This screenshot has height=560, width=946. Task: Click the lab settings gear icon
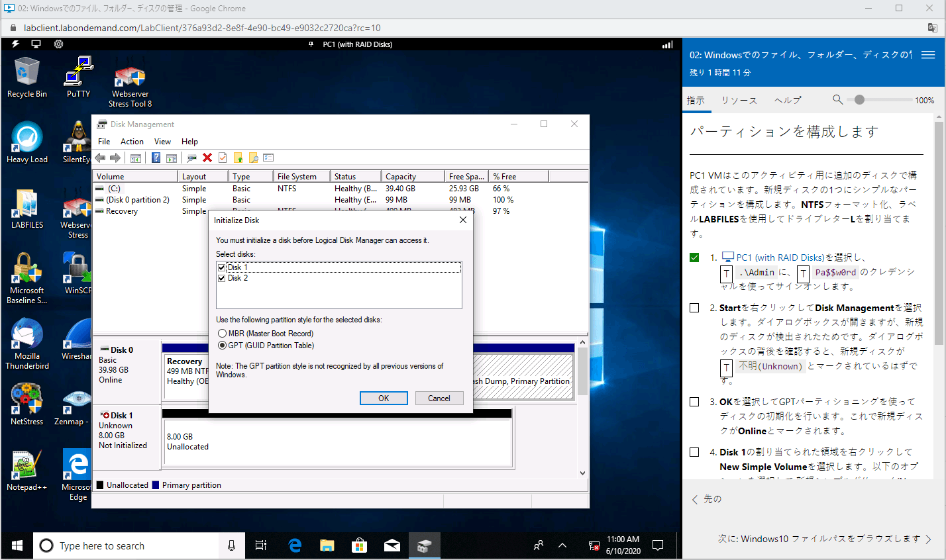point(58,44)
